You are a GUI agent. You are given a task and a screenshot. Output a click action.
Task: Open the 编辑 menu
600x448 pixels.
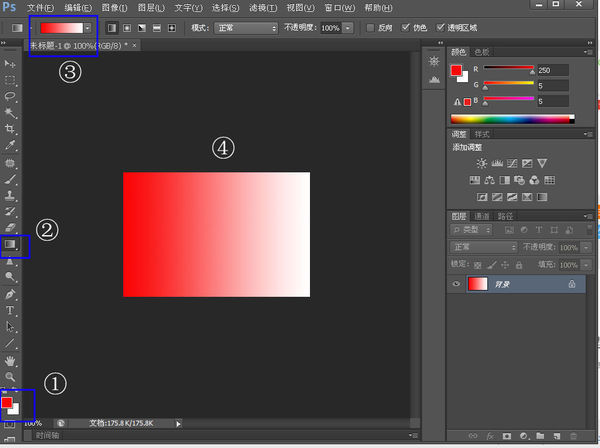78,8
